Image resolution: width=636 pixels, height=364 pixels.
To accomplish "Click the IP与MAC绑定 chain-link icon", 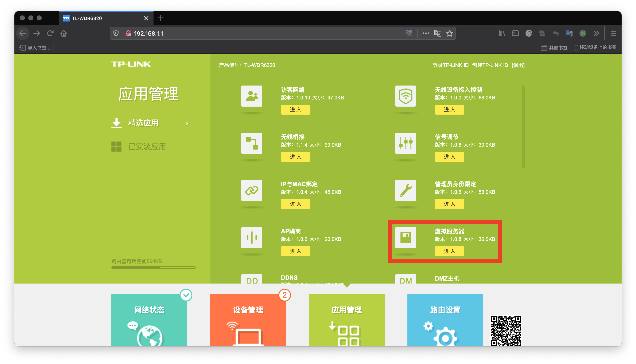I will (251, 190).
